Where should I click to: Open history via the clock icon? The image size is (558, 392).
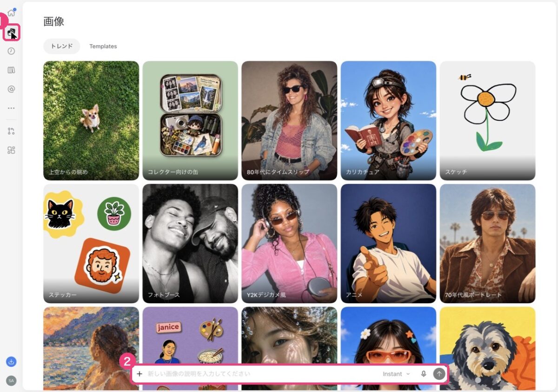tap(11, 51)
